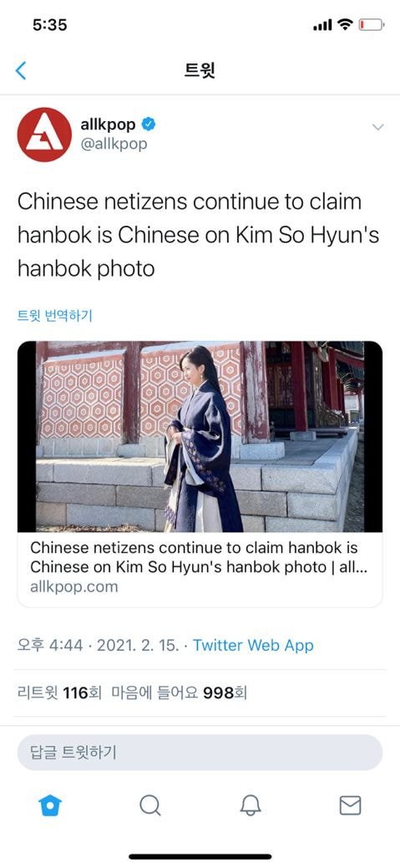Open the Messages envelope tab
Screen dimensions: 400x868
350,805
